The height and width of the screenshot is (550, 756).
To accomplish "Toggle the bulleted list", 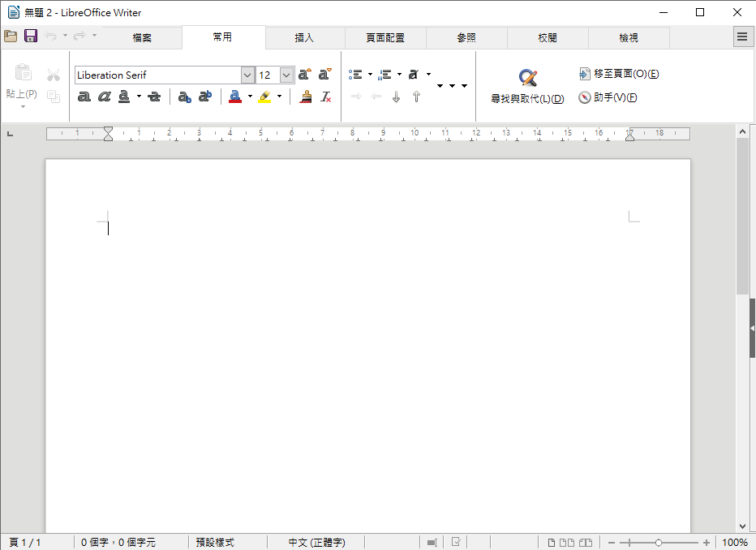I will [356, 75].
